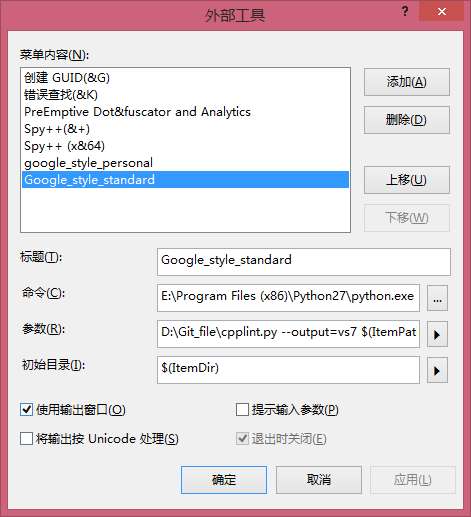Expand the initial directory macro arrow menu

point(437,370)
